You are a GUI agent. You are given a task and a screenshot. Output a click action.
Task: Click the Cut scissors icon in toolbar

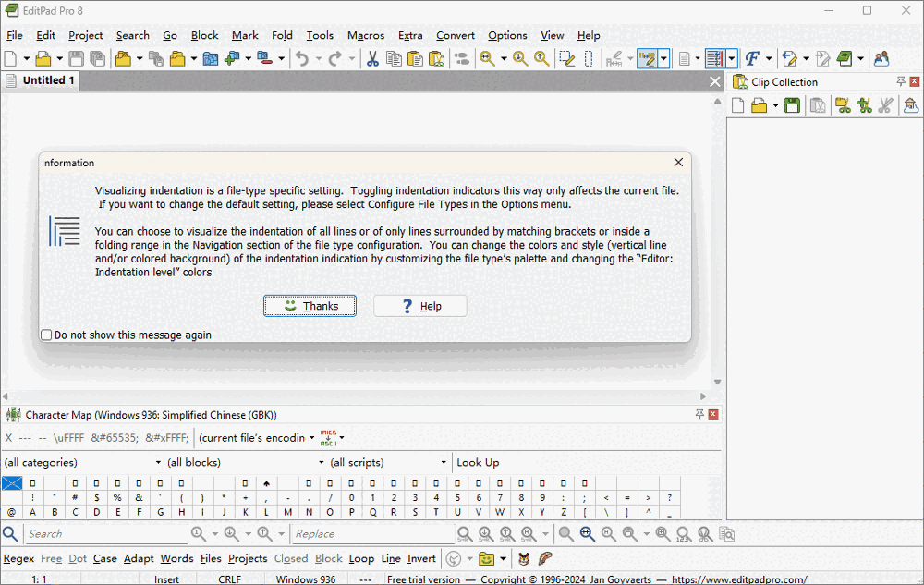pyautogui.click(x=371, y=59)
